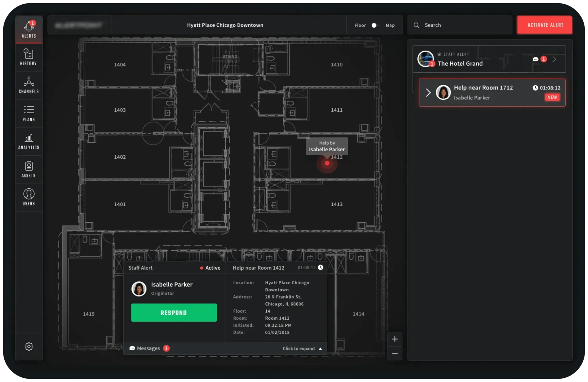The image size is (588, 382).
Task: Open the Assets section
Action: (x=29, y=169)
